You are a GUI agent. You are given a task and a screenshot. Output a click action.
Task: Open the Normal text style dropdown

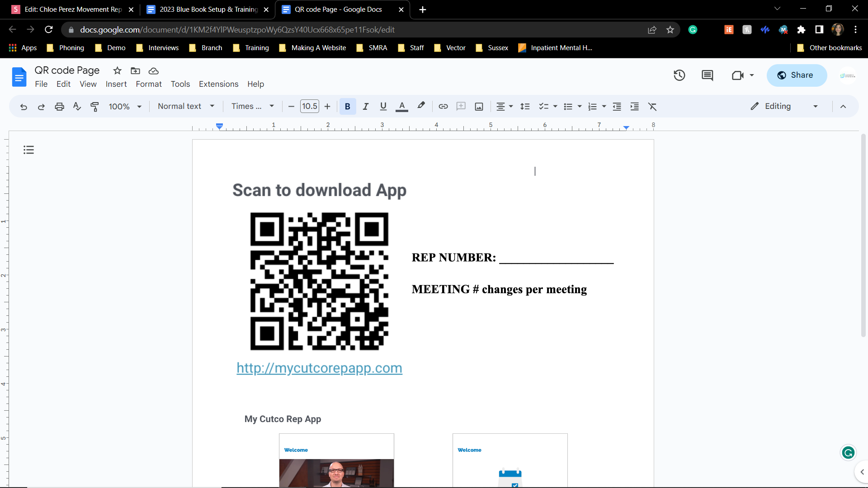click(x=186, y=106)
